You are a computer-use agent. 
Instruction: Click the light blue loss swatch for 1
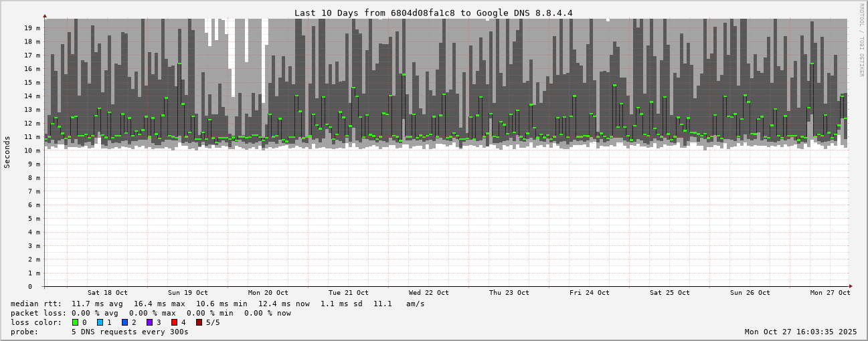tap(100, 322)
